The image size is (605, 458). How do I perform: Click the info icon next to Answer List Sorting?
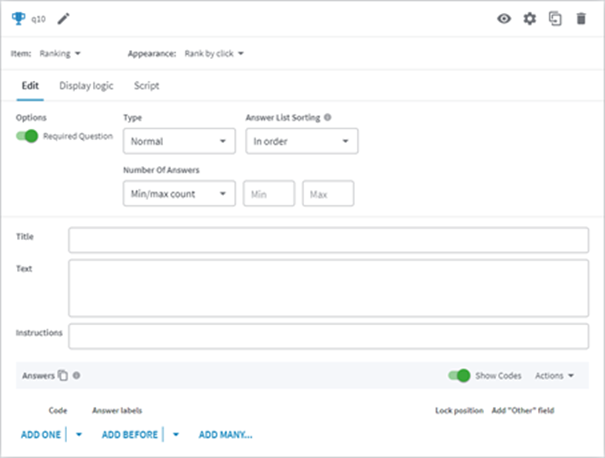328,117
